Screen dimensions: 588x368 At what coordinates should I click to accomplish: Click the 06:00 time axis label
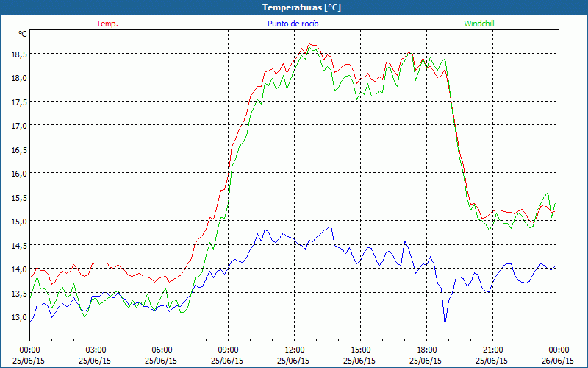162,350
